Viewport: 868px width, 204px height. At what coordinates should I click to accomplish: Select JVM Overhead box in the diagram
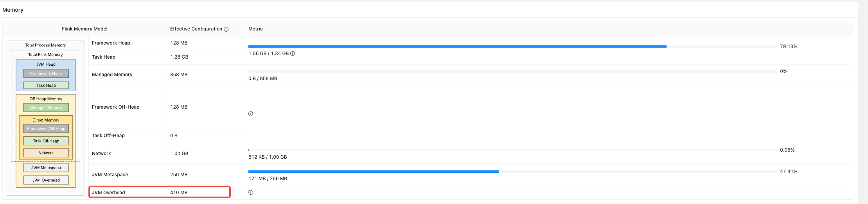46,180
